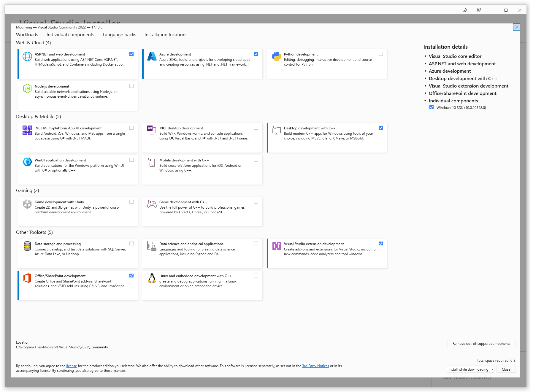This screenshot has width=533, height=392.
Task: Click the Visual Studio extension development icon
Action: [277, 246]
